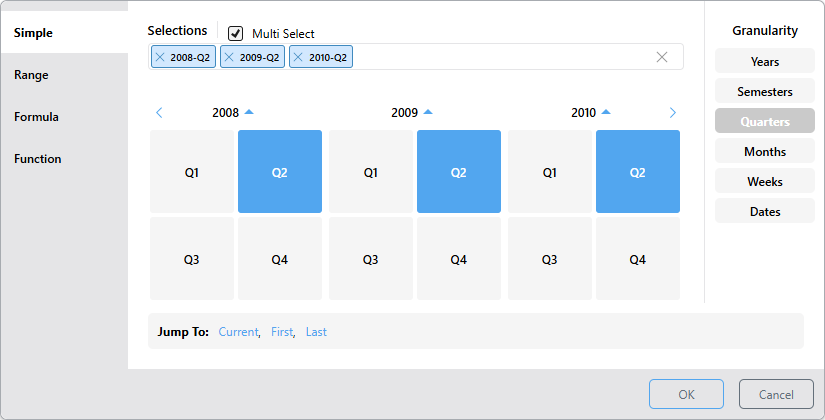Go to next years with right chevron
The height and width of the screenshot is (420, 825).
click(x=672, y=113)
